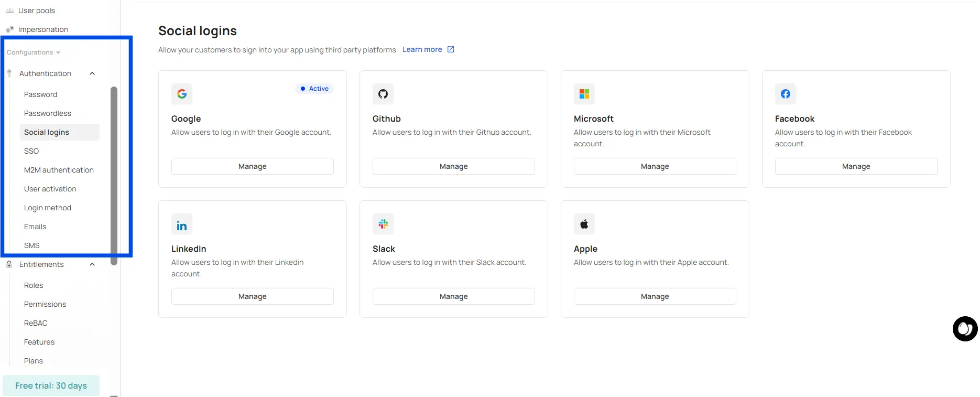Image resolution: width=980 pixels, height=397 pixels.
Task: Click the Free trial: 30 days banner
Action: [x=51, y=385]
